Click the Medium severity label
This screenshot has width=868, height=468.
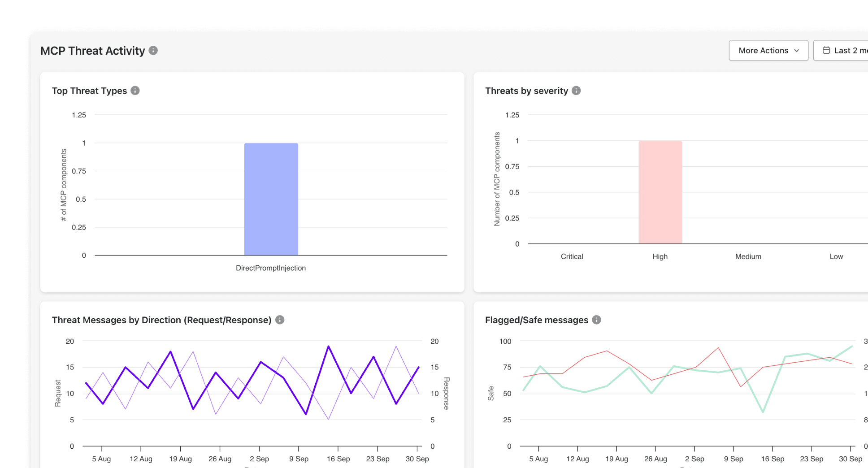tap(747, 256)
